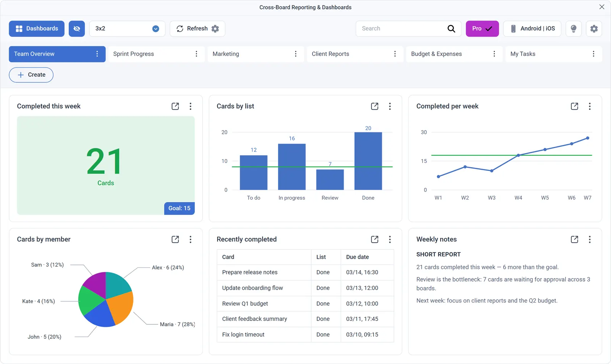Pop out the Recently completed widget
Screen dimensions: 611x364
(x=375, y=239)
